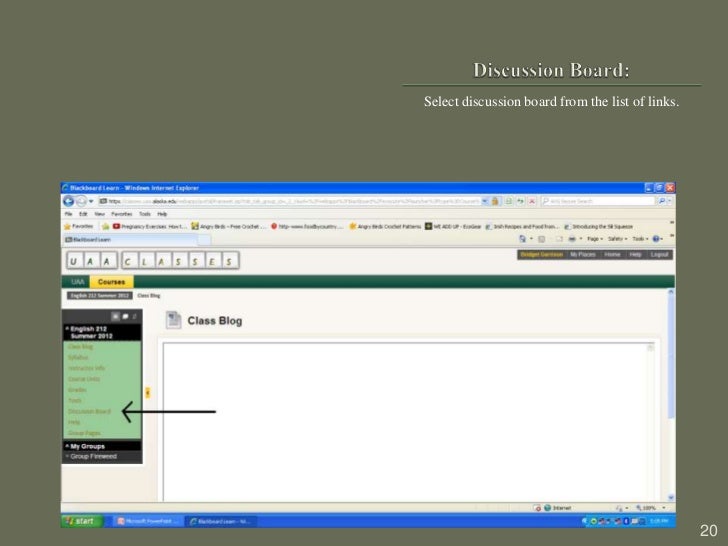728x546 pixels.
Task: Click the Class Blog page document icon
Action: [173, 320]
